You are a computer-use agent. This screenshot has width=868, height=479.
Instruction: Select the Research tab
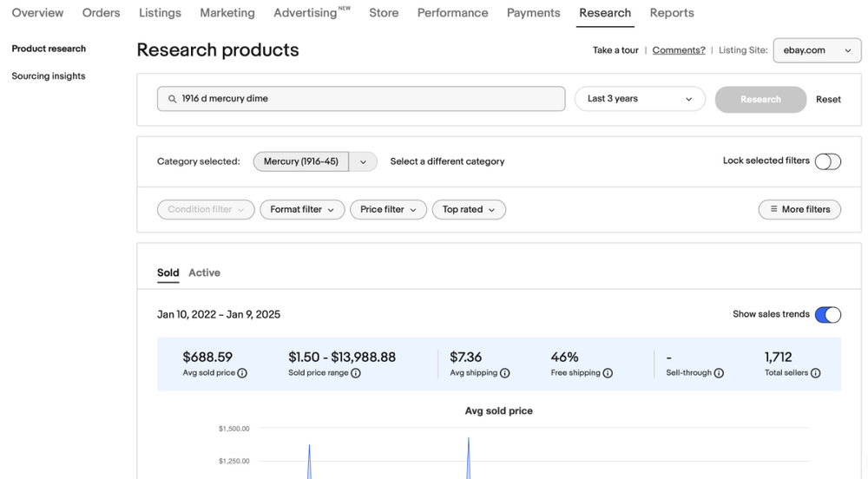pyautogui.click(x=605, y=13)
